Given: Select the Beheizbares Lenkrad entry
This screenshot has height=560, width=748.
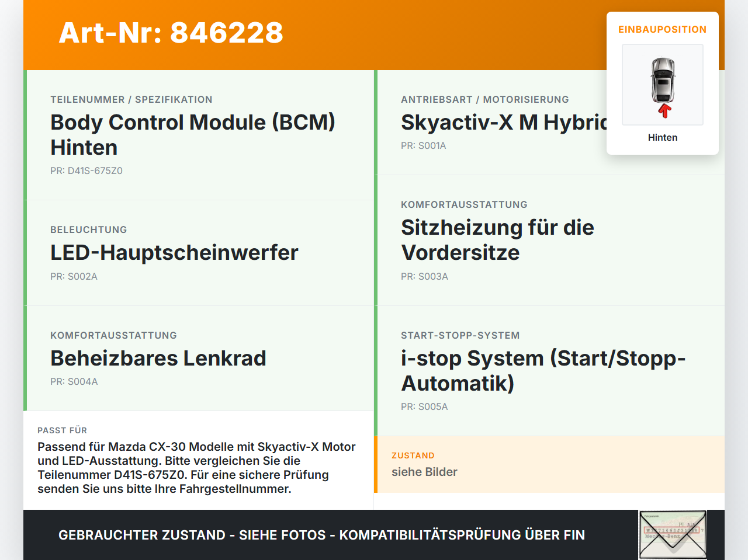Looking at the screenshot, I should (158, 358).
